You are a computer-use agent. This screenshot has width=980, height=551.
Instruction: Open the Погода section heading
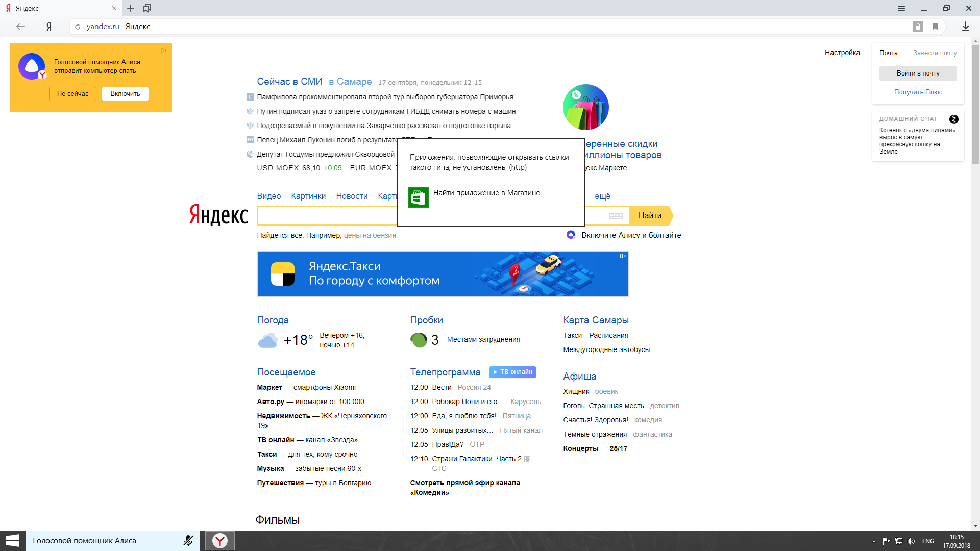tap(273, 320)
